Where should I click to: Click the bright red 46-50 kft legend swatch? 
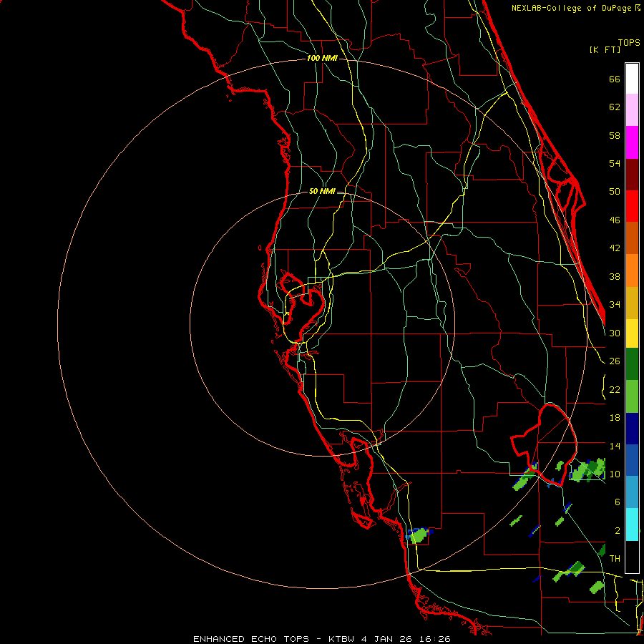pyautogui.click(x=632, y=206)
